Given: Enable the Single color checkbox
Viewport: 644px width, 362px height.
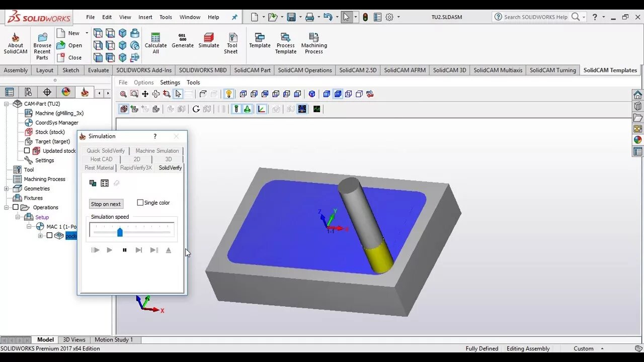Looking at the screenshot, I should [140, 203].
